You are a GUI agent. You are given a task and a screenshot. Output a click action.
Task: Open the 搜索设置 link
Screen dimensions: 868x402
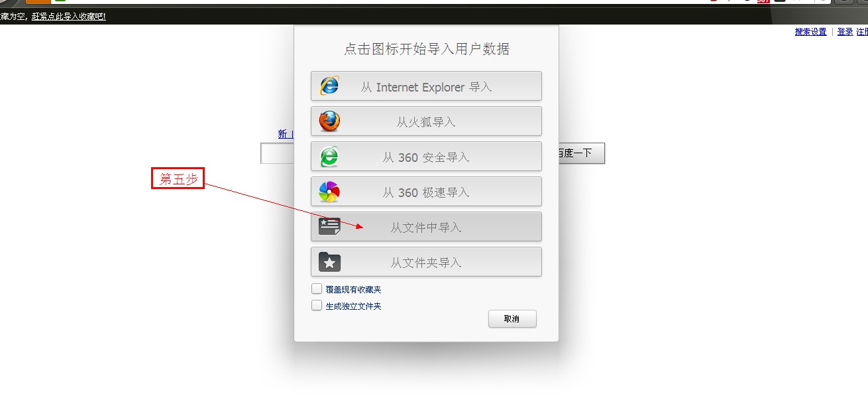coord(810,32)
